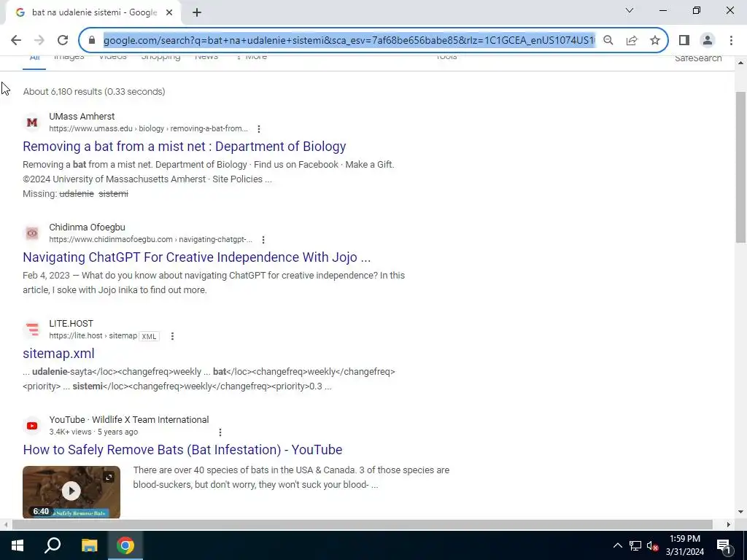The width and height of the screenshot is (747, 560).
Task: Open the Navigating ChatGPT For Creative Independence link
Action: coord(197,257)
